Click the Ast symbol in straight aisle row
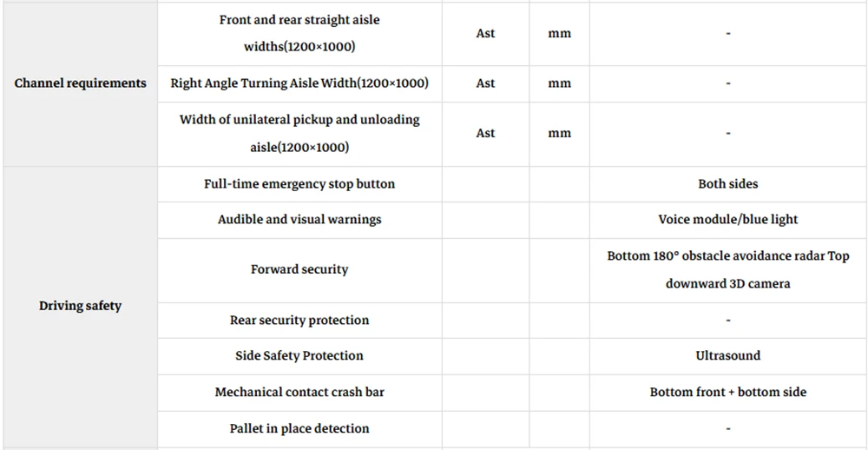 click(485, 33)
